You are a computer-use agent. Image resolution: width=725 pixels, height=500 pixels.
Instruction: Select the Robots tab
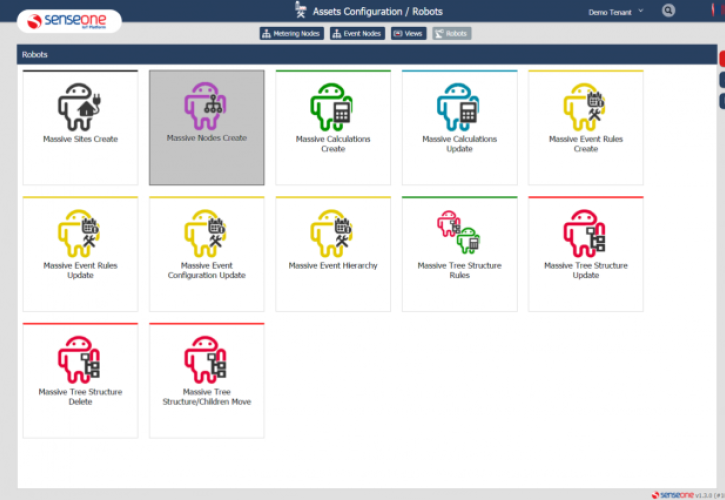point(451,33)
